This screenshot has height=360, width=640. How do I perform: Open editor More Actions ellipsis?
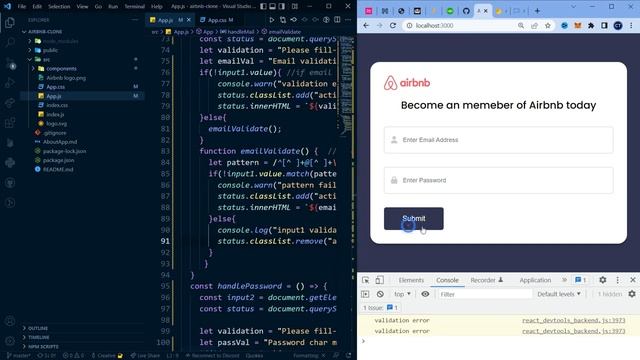click(348, 20)
